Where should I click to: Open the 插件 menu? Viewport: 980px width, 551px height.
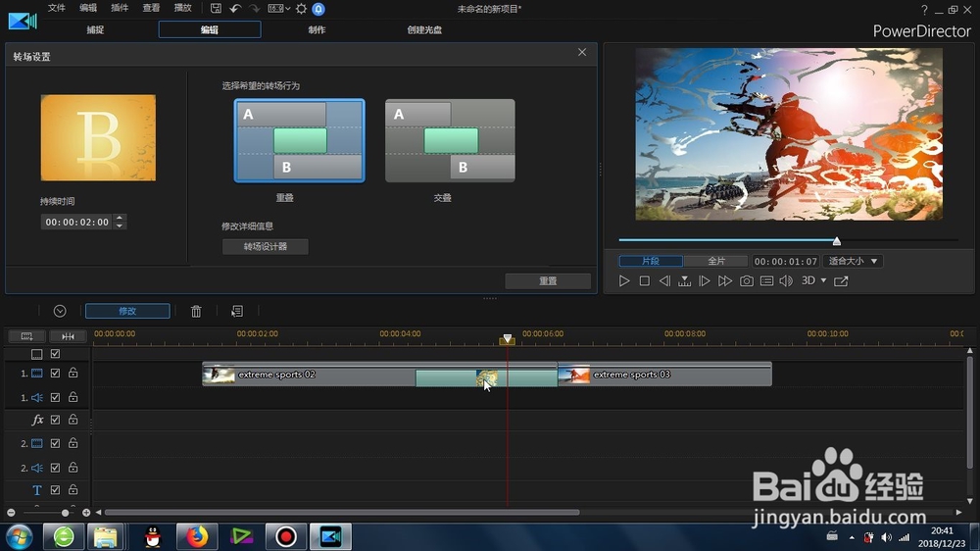(120, 8)
